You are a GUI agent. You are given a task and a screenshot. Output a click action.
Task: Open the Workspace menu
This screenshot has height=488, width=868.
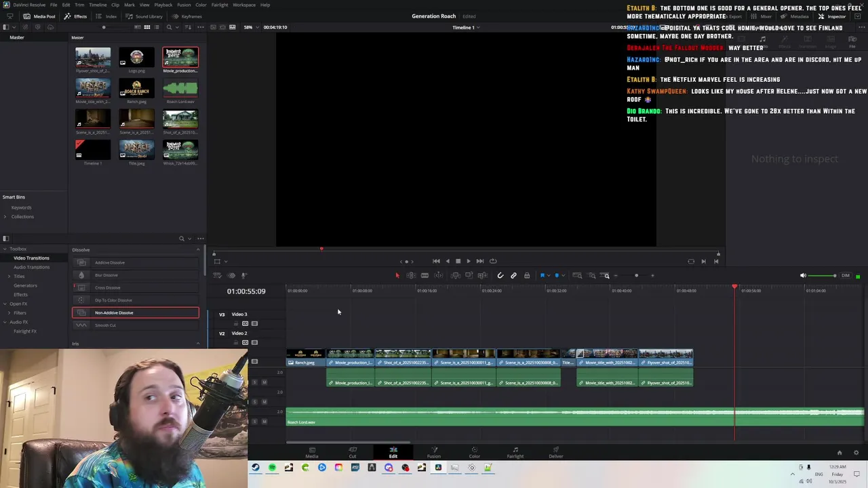pos(244,5)
